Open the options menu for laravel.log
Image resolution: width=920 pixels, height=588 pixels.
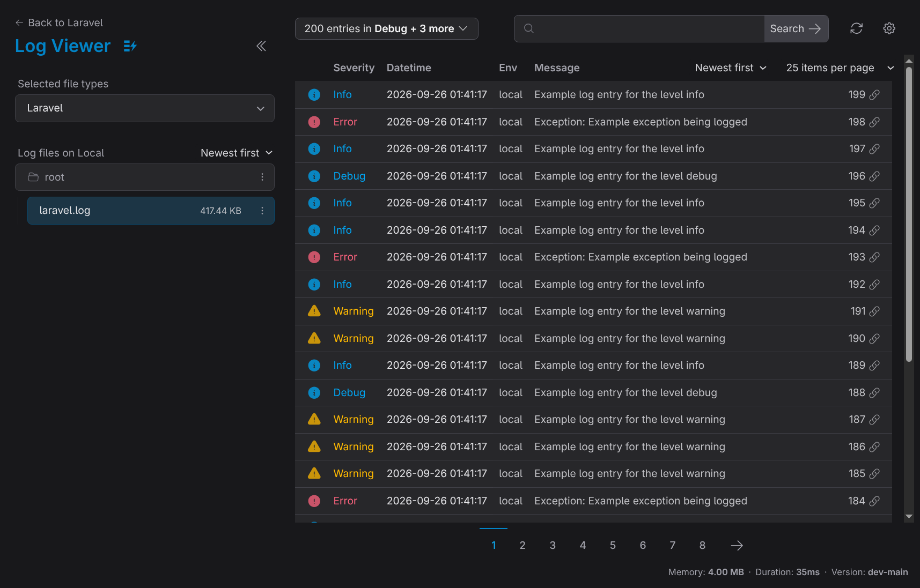(262, 211)
